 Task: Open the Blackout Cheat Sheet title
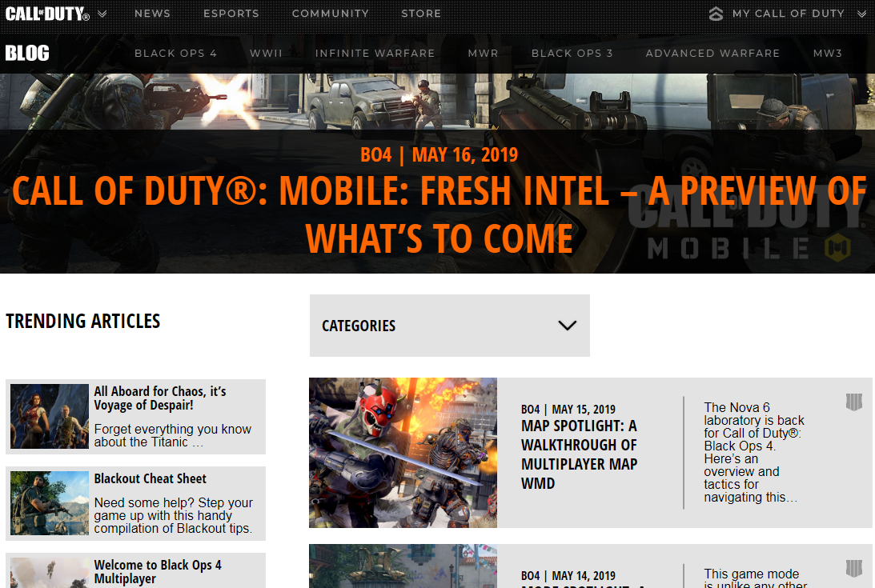(x=151, y=478)
